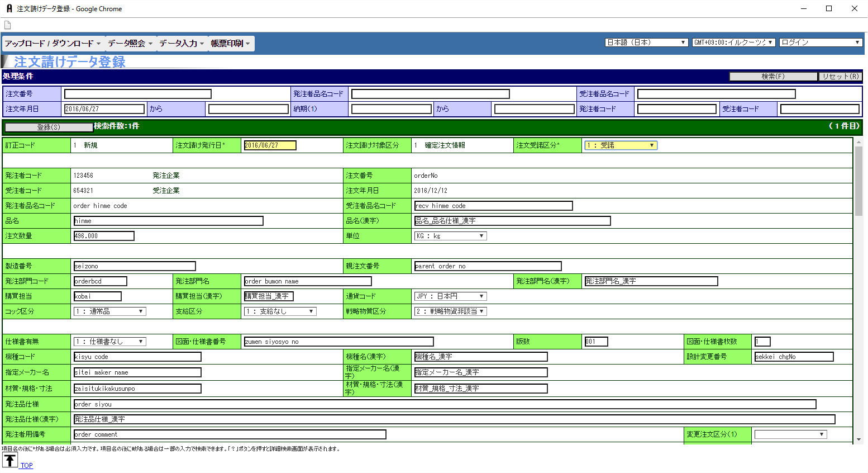Viewport: 868px width, 473px height.
Task: Click 製造番号 field containing seizono
Action: pyautogui.click(x=135, y=266)
